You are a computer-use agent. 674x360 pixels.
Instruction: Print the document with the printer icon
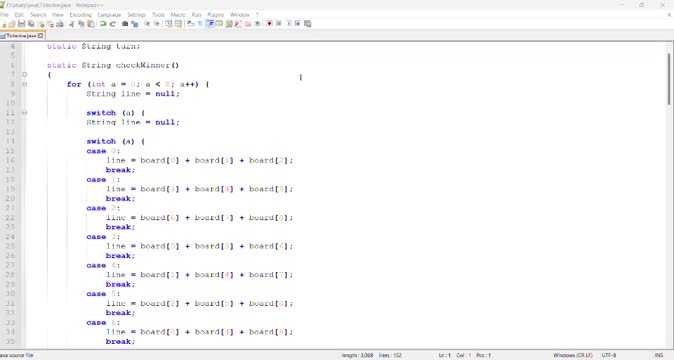[x=60, y=24]
